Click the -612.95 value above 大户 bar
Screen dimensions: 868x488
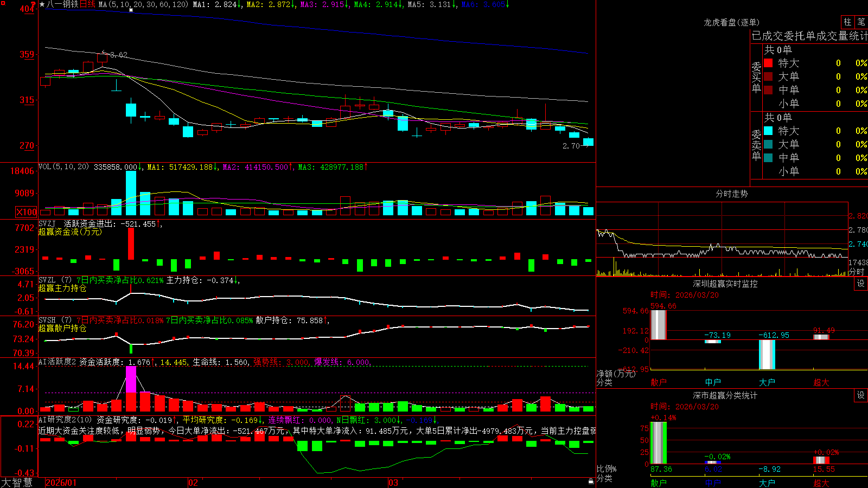pos(774,335)
